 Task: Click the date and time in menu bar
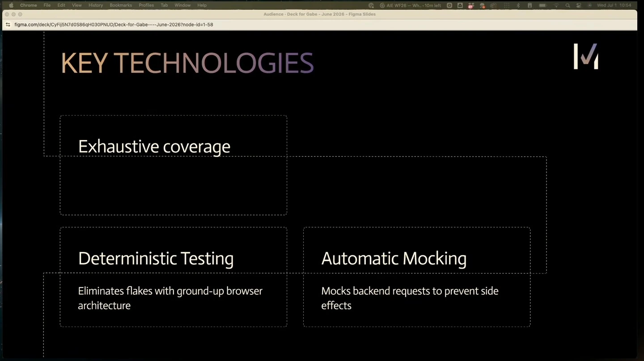614,5
